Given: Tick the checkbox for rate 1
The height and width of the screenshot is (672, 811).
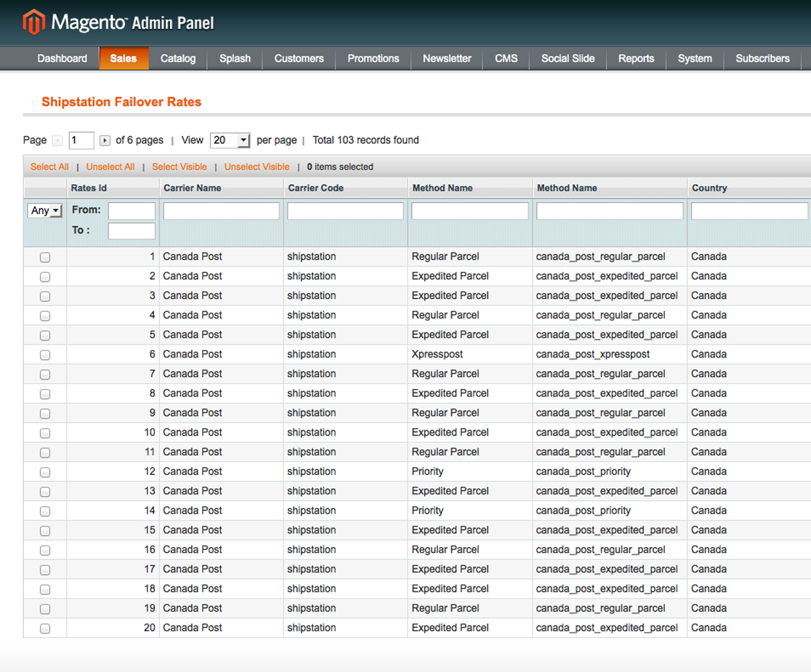Looking at the screenshot, I should pos(45,258).
